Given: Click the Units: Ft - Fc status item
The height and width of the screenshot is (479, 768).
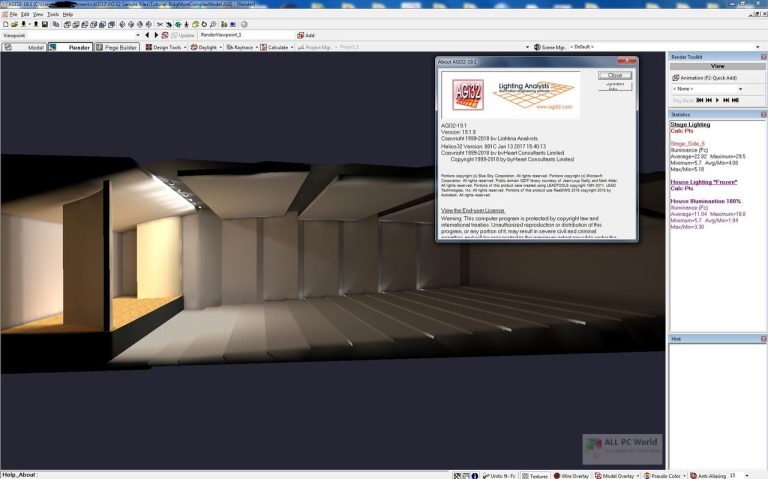Looking at the screenshot, I should (x=499, y=476).
